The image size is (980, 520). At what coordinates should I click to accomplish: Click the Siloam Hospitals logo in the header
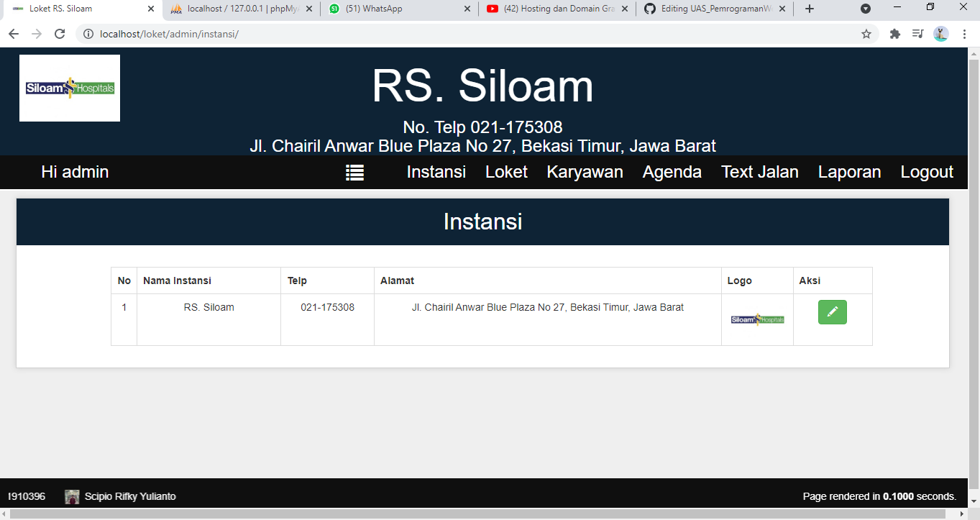pos(69,88)
